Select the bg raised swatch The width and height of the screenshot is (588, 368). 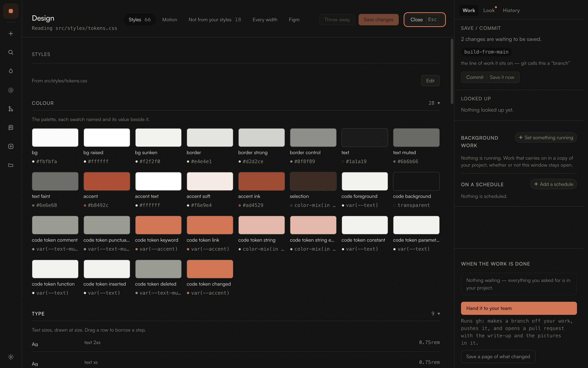point(107,138)
